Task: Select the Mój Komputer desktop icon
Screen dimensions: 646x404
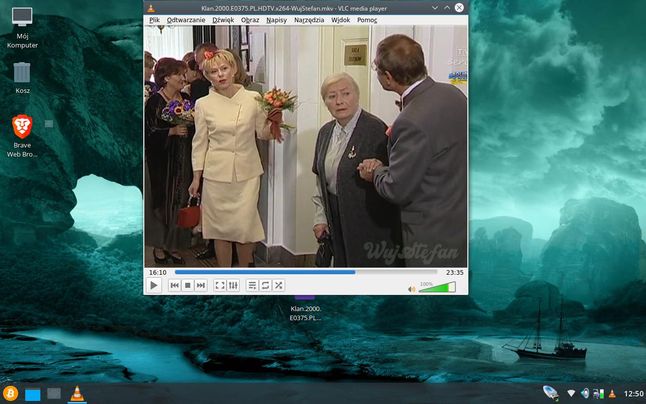Action: point(22,28)
